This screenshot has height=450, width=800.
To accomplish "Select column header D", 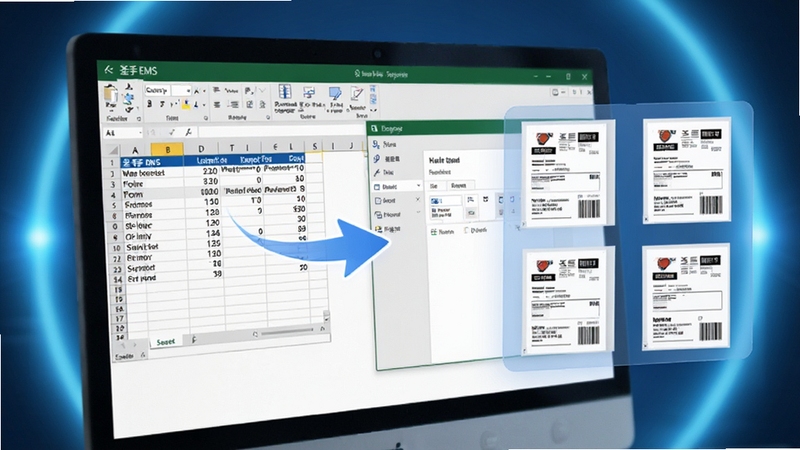I will click(201, 148).
